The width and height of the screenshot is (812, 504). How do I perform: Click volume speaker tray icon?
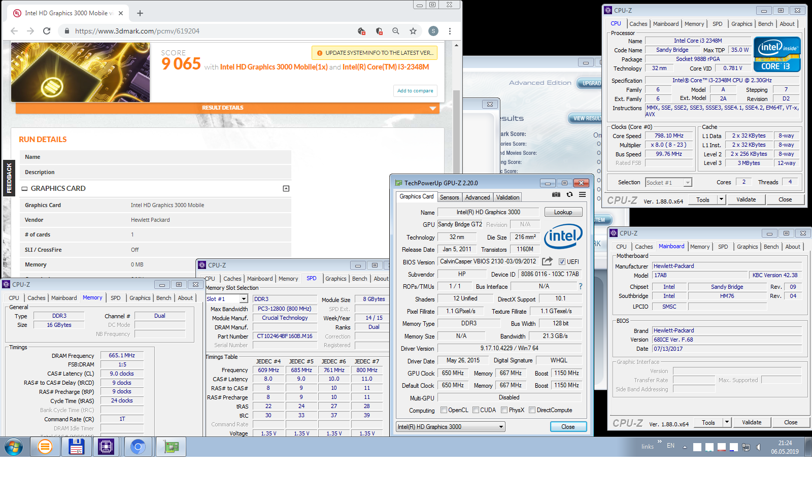[x=758, y=447]
